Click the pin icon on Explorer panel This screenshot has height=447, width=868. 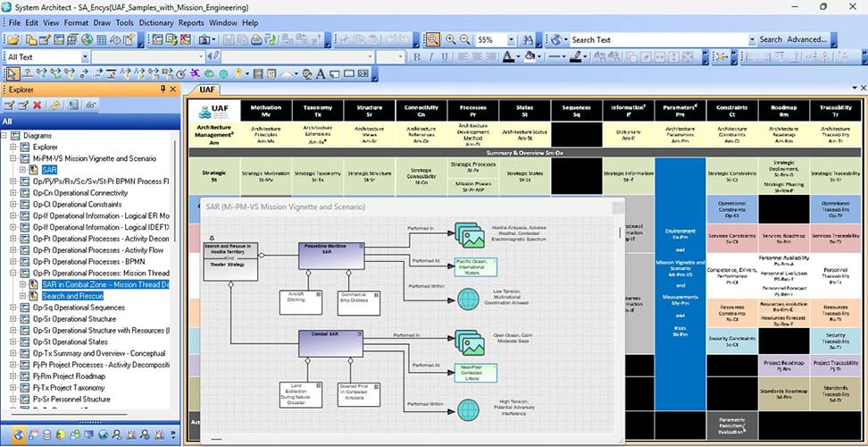coord(163,89)
